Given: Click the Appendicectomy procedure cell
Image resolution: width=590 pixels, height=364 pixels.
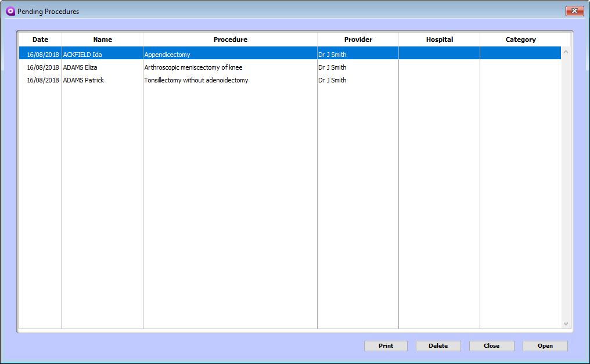Looking at the screenshot, I should point(168,53).
